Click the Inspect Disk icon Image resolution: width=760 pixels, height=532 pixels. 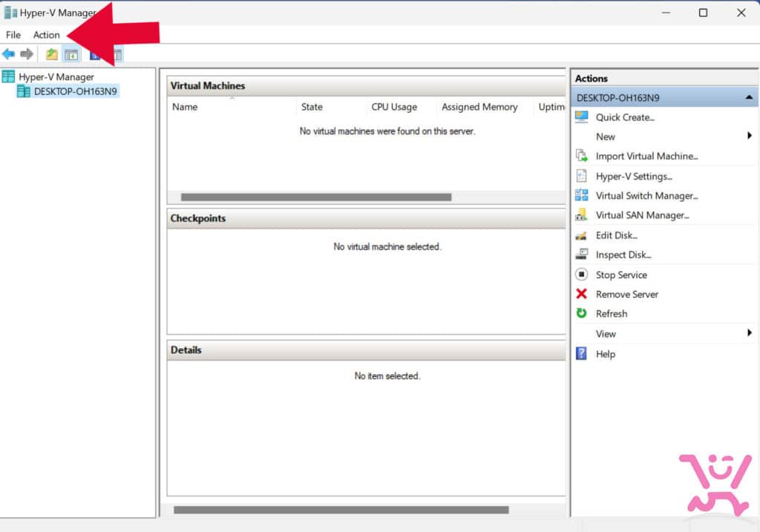click(x=582, y=254)
